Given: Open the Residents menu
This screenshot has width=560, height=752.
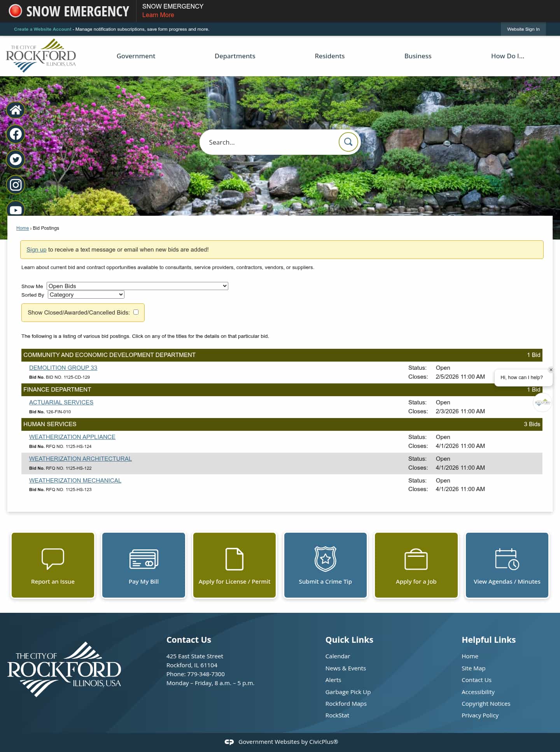Looking at the screenshot, I should click(330, 56).
